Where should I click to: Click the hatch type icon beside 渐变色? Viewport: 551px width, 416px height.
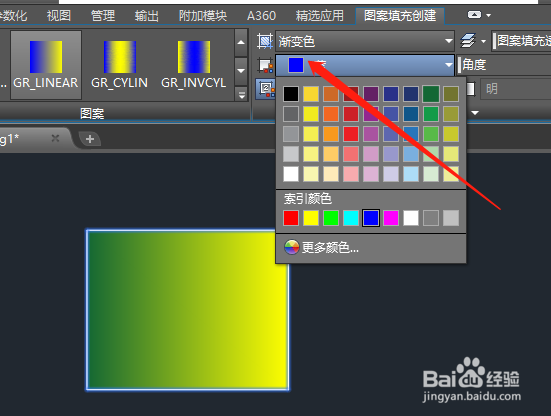click(265, 41)
